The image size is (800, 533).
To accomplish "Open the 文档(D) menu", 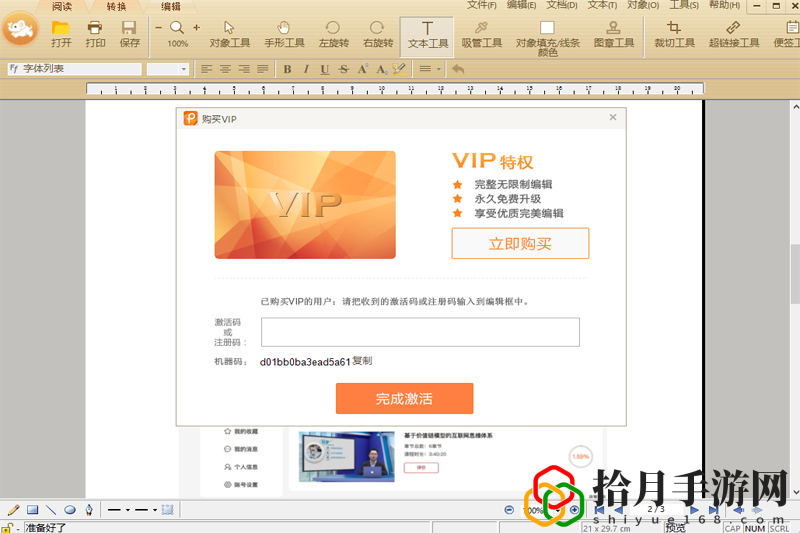I will [562, 5].
